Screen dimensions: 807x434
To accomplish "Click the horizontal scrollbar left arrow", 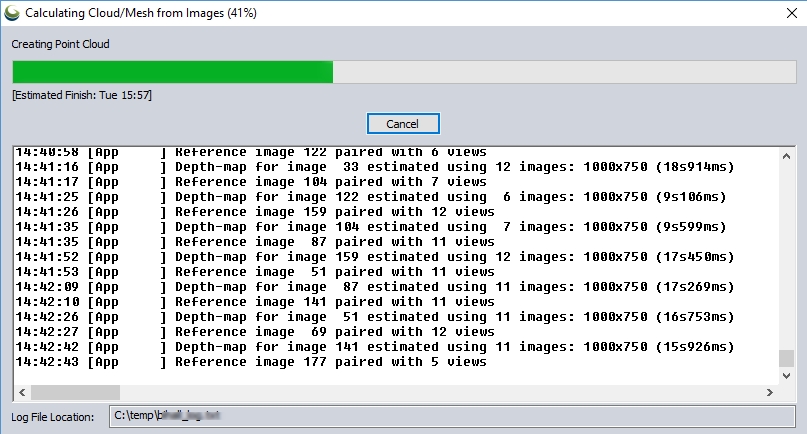I will pos(23,393).
